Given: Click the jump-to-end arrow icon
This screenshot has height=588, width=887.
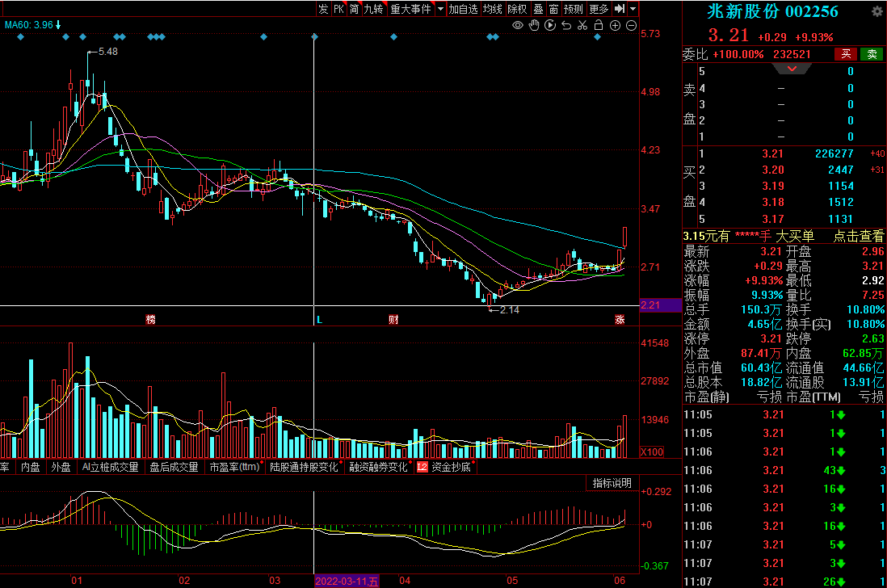Looking at the screenshot, I should point(620,8).
